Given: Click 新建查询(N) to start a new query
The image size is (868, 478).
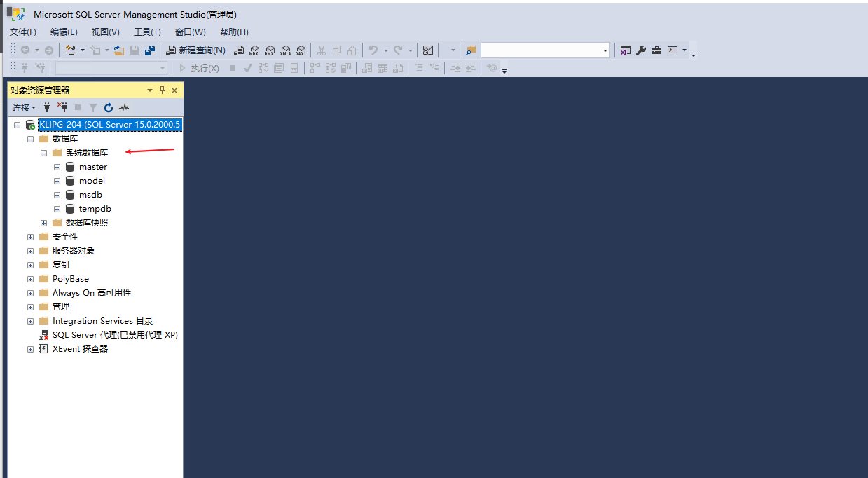Looking at the screenshot, I should pyautogui.click(x=195, y=50).
